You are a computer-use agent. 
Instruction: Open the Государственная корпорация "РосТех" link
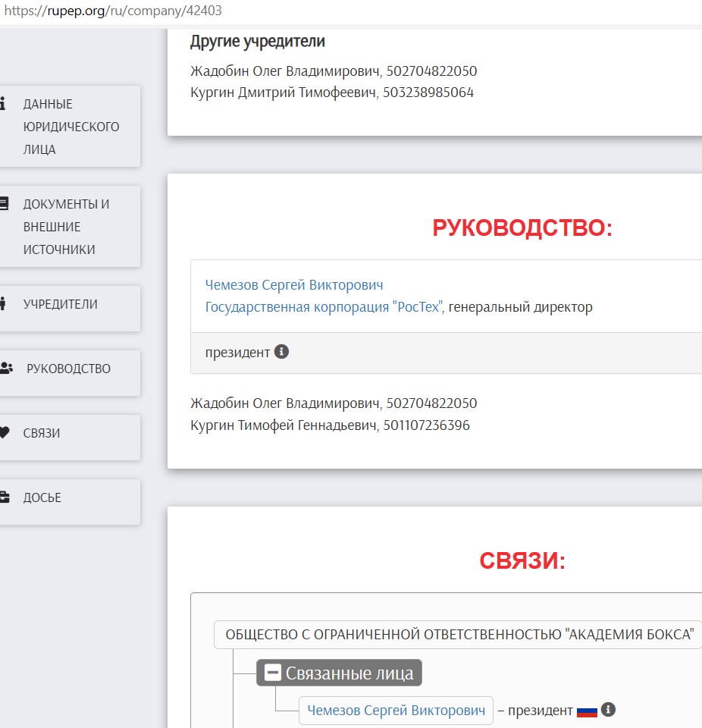pyautogui.click(x=324, y=307)
